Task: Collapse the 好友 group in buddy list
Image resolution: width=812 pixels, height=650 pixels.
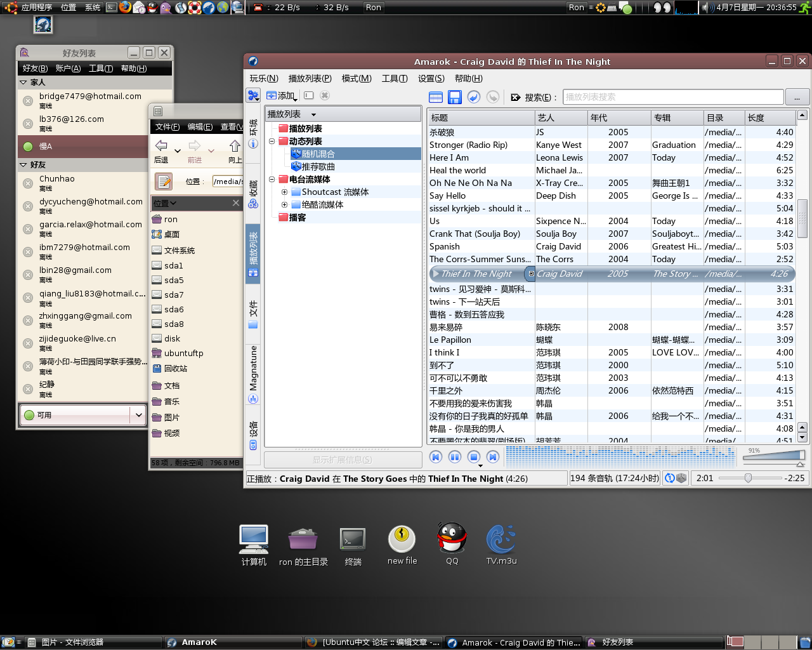Action: (23, 165)
